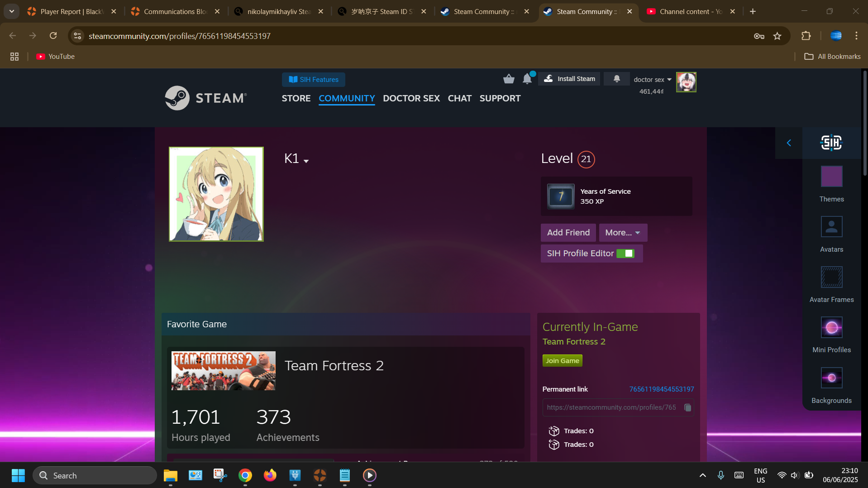Viewport: 868px width, 488px height.
Task: Go to the STORE menu
Action: [296, 98]
